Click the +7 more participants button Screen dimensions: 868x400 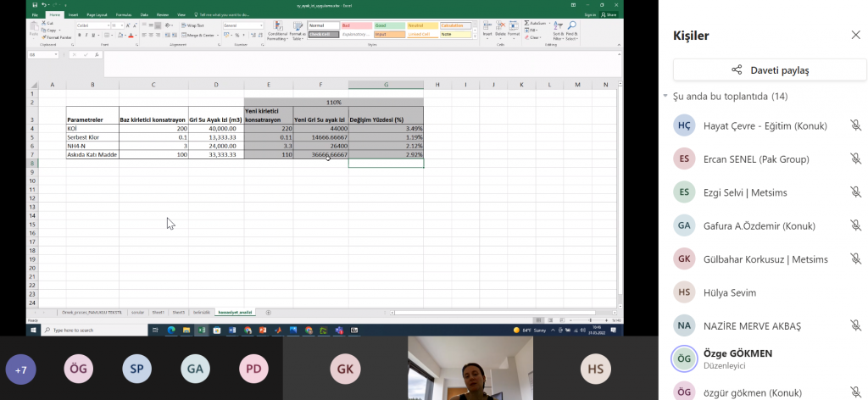21,369
